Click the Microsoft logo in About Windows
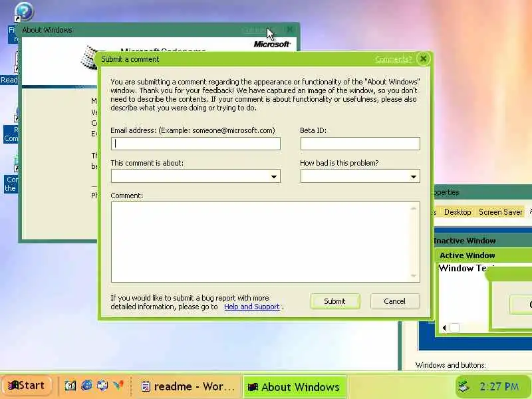532x399 pixels. (272, 44)
